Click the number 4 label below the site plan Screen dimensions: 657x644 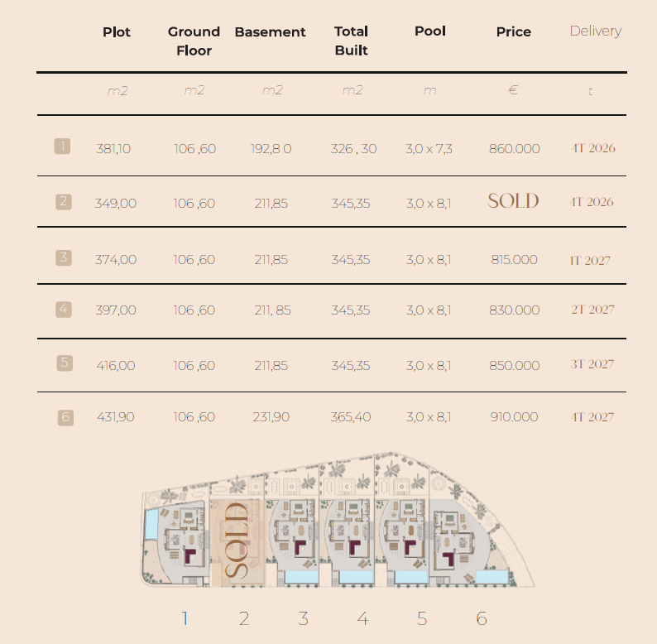363,618
